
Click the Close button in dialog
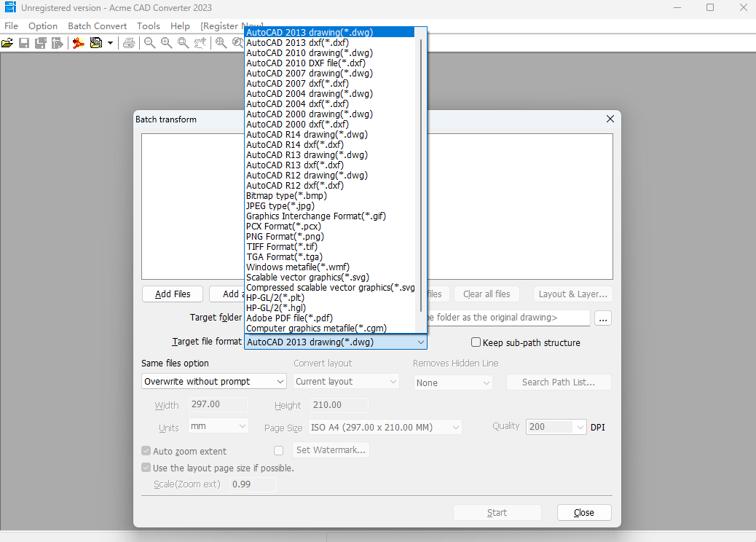coord(584,513)
